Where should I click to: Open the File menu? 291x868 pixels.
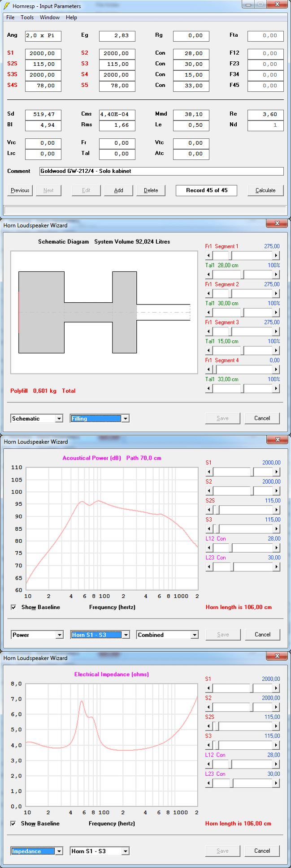pos(10,17)
